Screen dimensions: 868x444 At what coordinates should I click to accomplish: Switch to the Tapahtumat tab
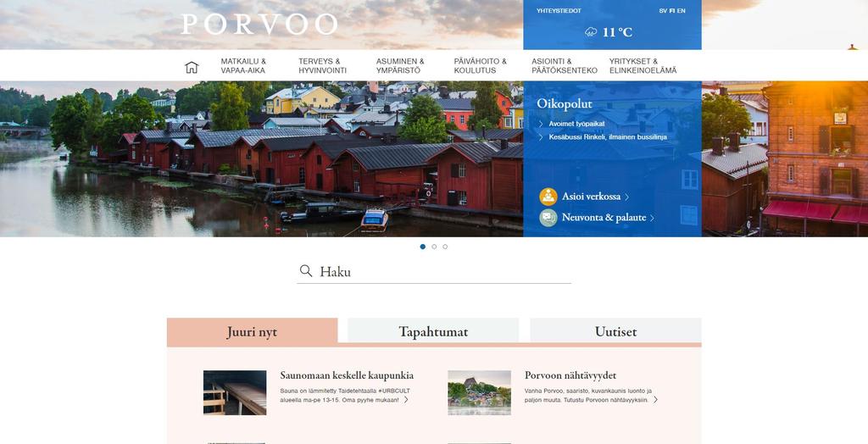pyautogui.click(x=433, y=331)
